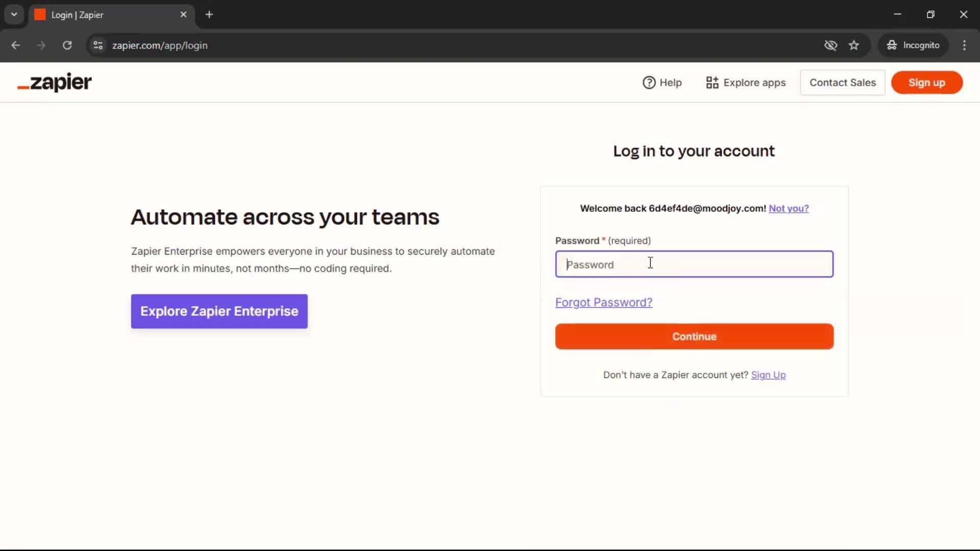The height and width of the screenshot is (551, 980).
Task: Click the third-party cookies blocked eye icon
Action: pyautogui.click(x=830, y=45)
